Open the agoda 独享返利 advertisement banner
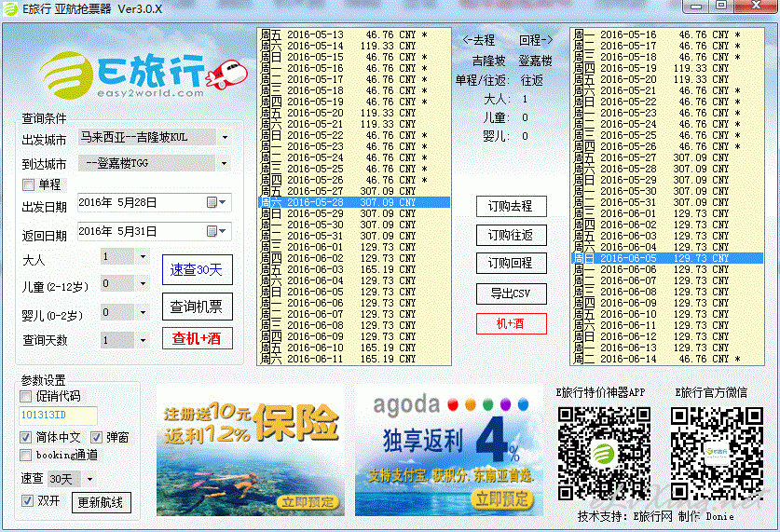This screenshot has height=532, width=780. (448, 450)
